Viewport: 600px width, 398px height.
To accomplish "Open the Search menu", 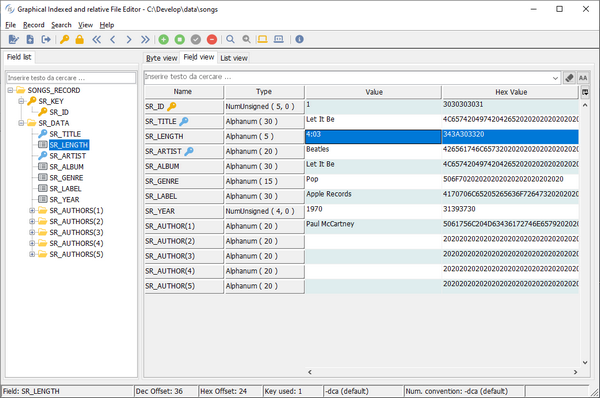I will (61, 25).
